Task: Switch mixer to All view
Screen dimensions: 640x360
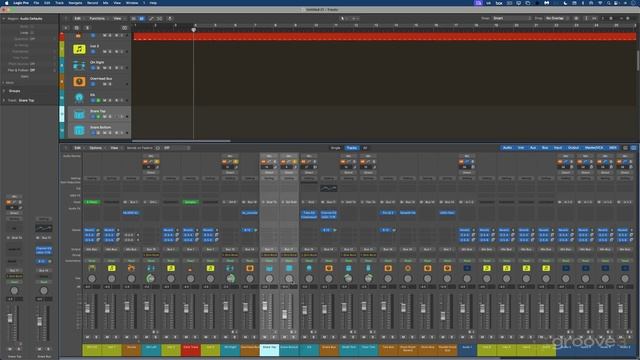Action: click(365, 148)
